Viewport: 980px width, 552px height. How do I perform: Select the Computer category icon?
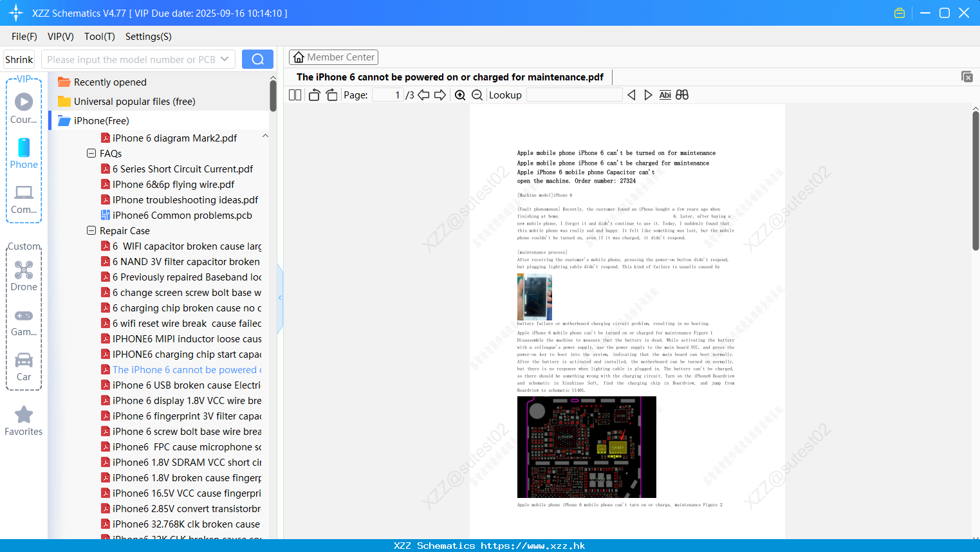coord(24,192)
